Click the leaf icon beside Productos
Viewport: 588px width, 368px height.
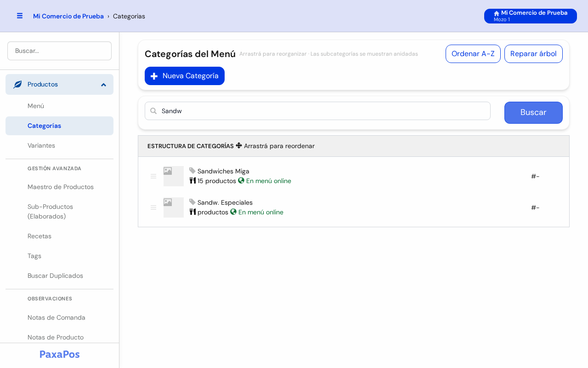pyautogui.click(x=17, y=85)
